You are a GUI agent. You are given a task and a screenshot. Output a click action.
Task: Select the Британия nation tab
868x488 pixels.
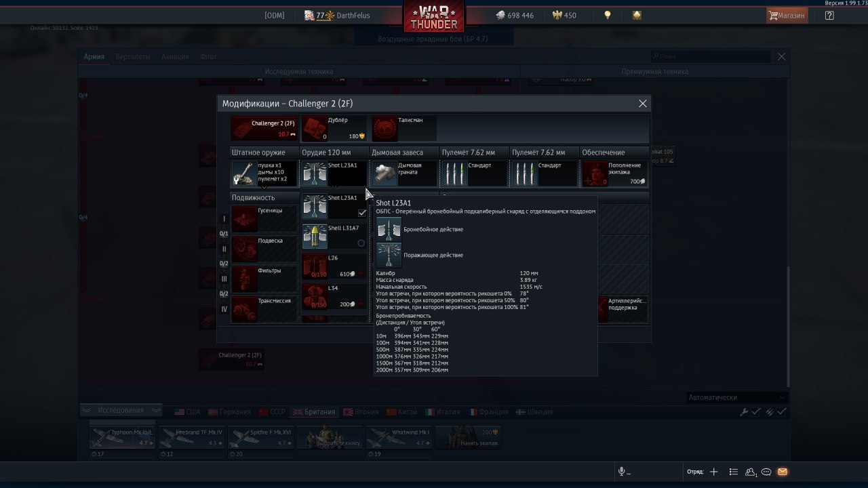314,411
